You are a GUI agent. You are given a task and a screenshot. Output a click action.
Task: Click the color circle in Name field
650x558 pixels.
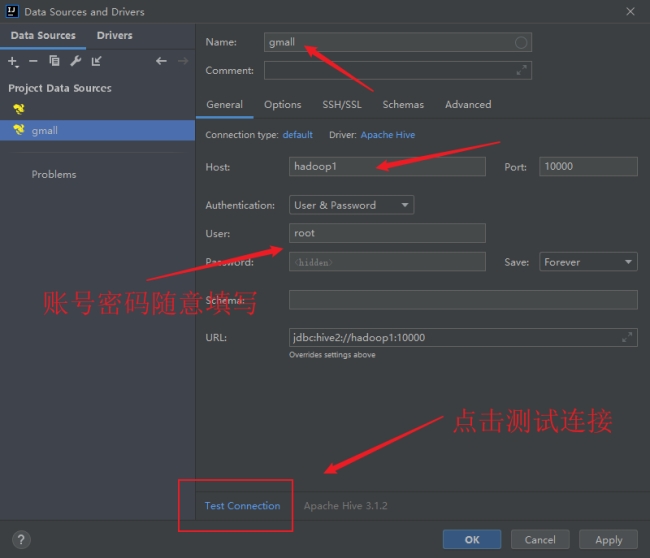(521, 43)
